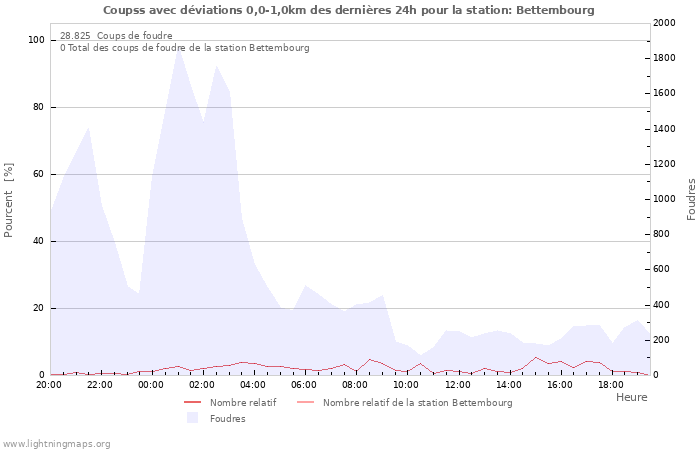Image resolution: width=700 pixels, height=450 pixels.
Task: Click the 1000 right axis value
Action: pyautogui.click(x=664, y=199)
